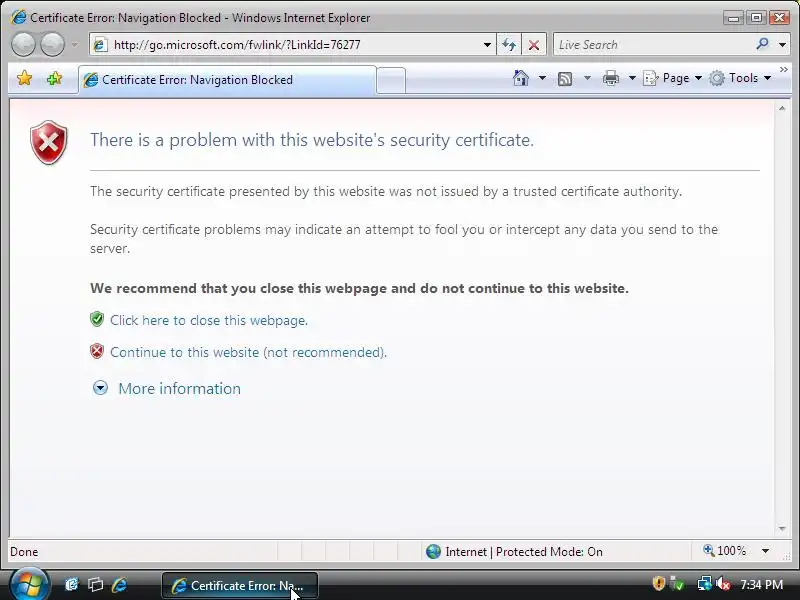
Task: Click here to close this webpage link
Action: pos(209,320)
